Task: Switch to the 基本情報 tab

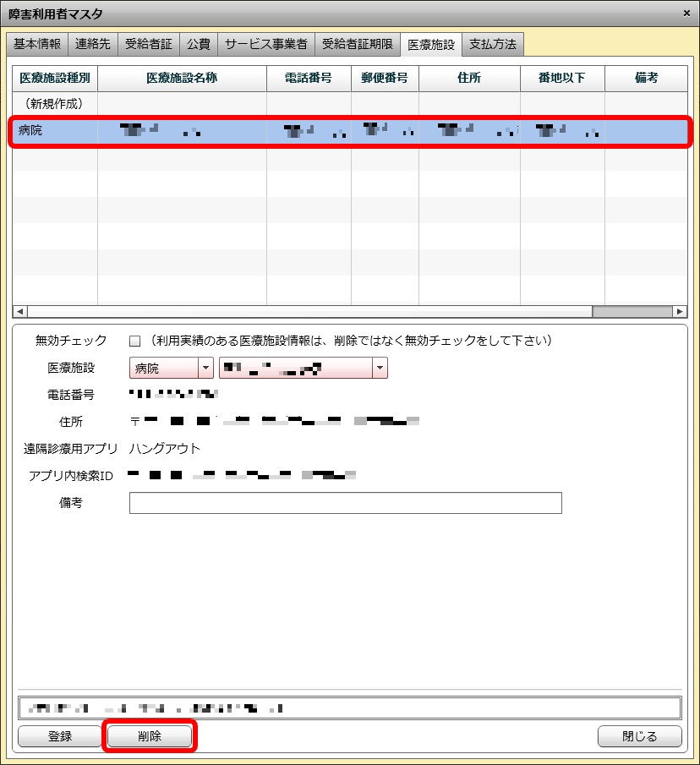Action: tap(37, 44)
